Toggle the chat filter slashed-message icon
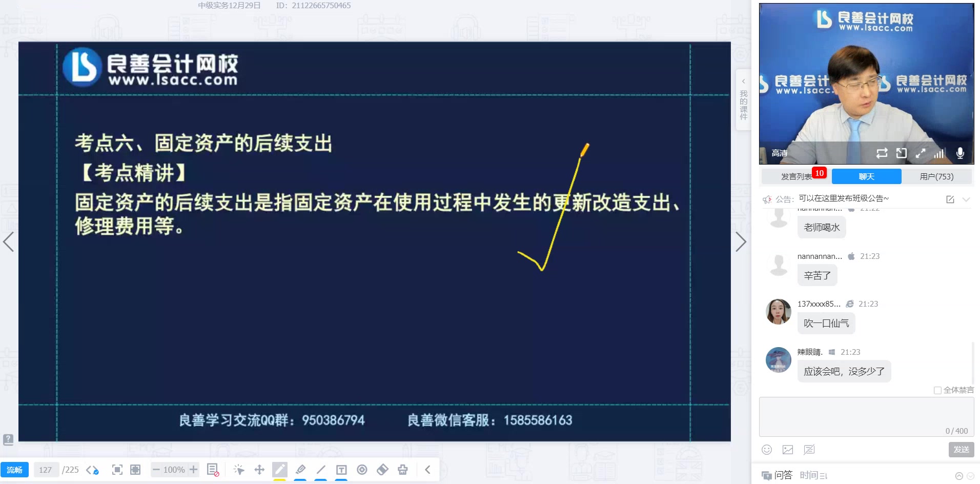The height and width of the screenshot is (484, 980). (x=809, y=450)
